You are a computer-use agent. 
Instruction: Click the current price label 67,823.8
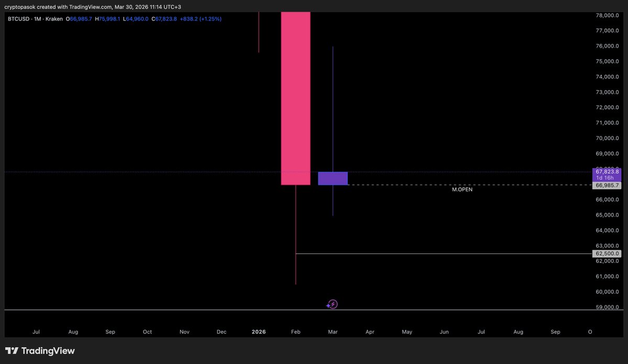coord(607,172)
